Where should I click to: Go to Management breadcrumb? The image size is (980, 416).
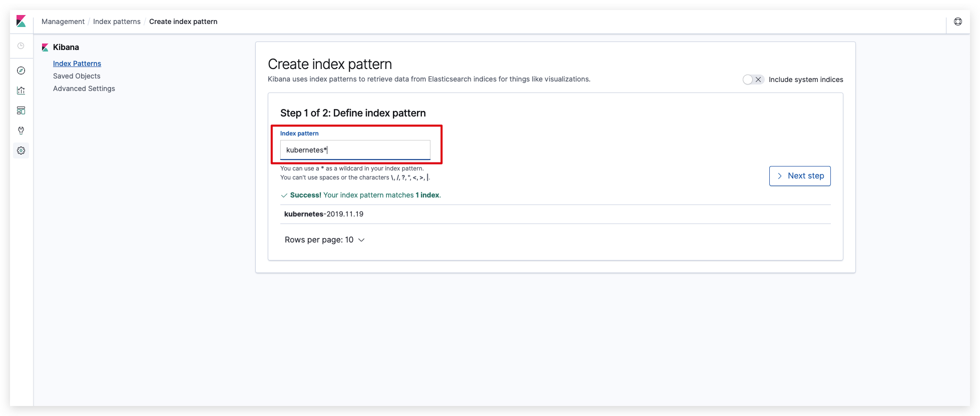point(63,21)
